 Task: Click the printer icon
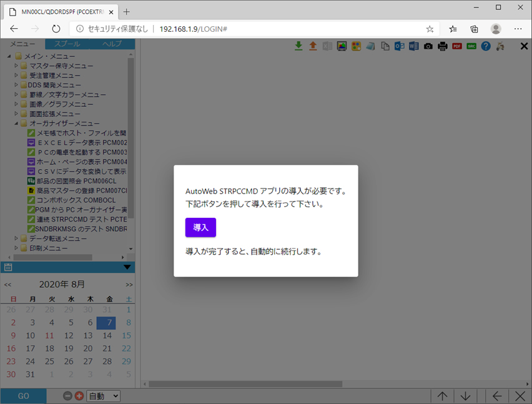click(443, 46)
